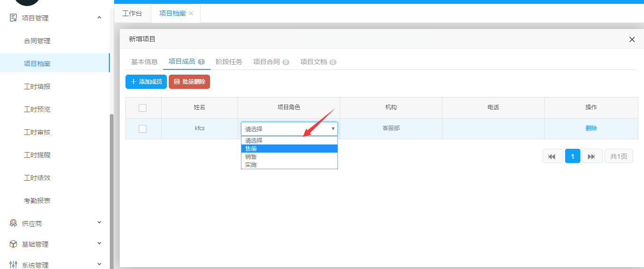This screenshot has width=644, height=269.
Task: Click the sidebar vertical scrollbar
Action: [x=112, y=190]
